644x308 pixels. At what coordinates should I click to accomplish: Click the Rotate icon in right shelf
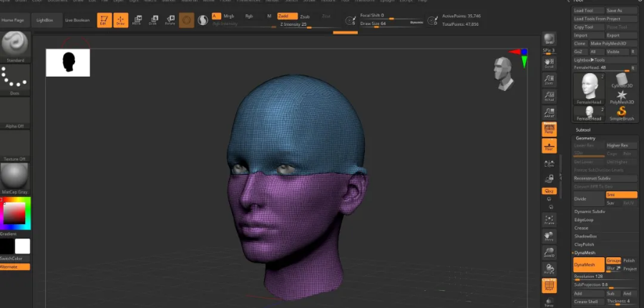549,269
